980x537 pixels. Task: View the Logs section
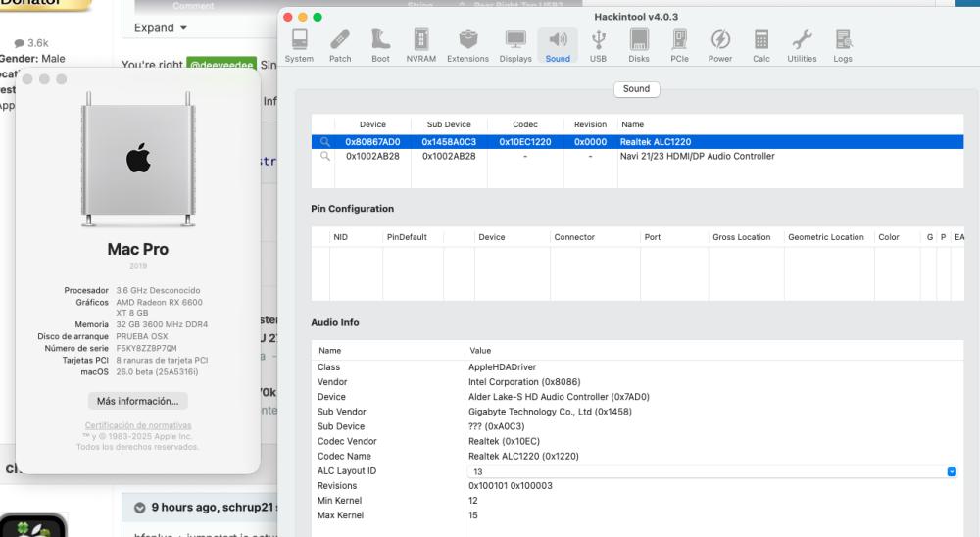pyautogui.click(x=843, y=46)
